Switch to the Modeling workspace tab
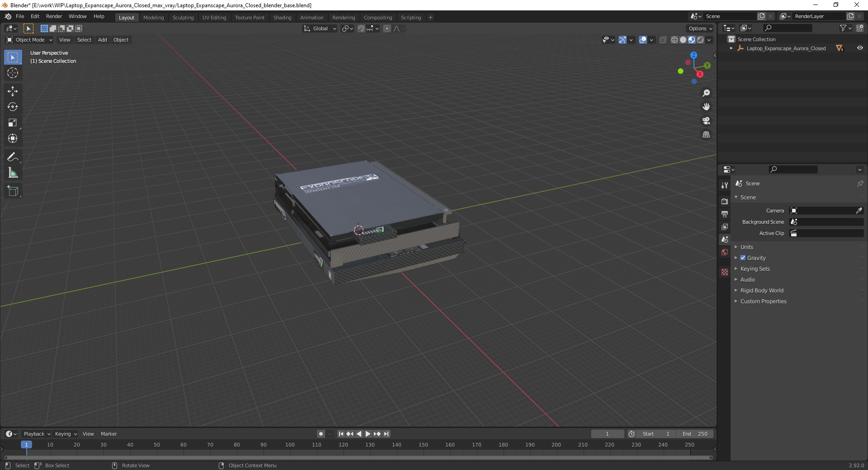Viewport: 868px width, 470px height. (x=153, y=18)
